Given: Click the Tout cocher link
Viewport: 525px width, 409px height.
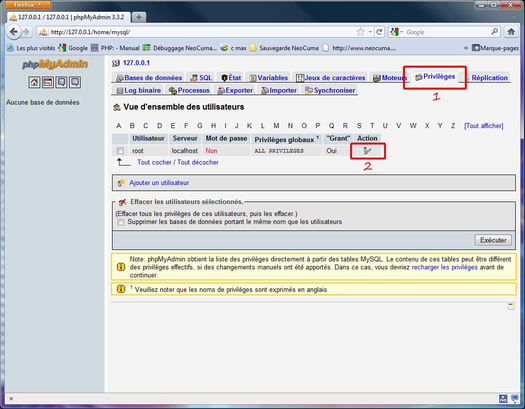Looking at the screenshot, I should pos(154,162).
